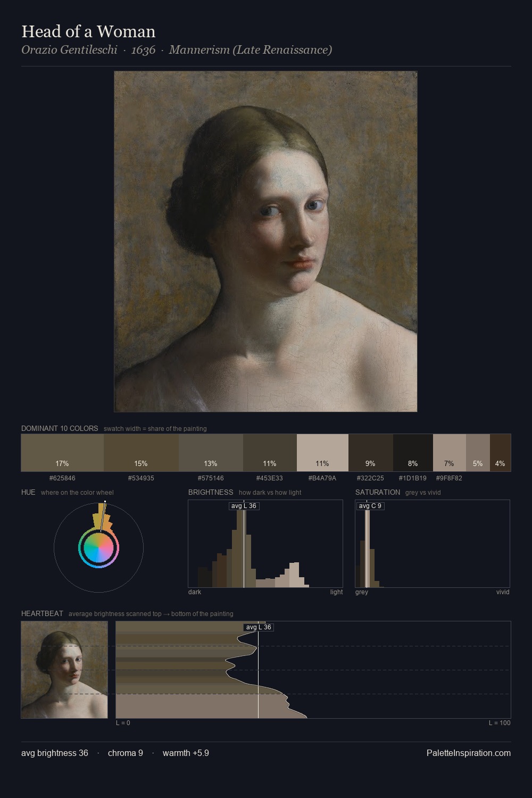Click the brightness histogram chart

click(265, 544)
